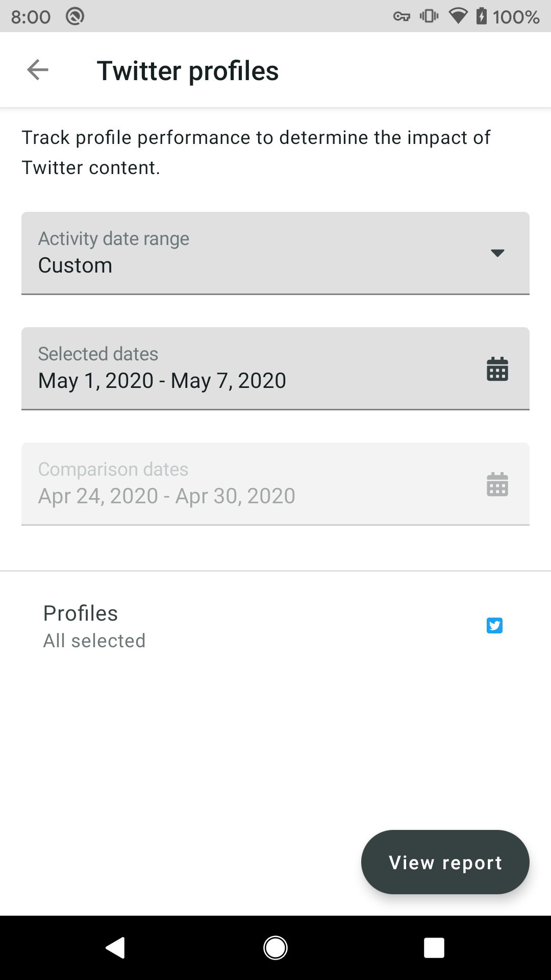Tap the vibrate mode status icon
The width and height of the screenshot is (551, 980).
pyautogui.click(x=429, y=16)
